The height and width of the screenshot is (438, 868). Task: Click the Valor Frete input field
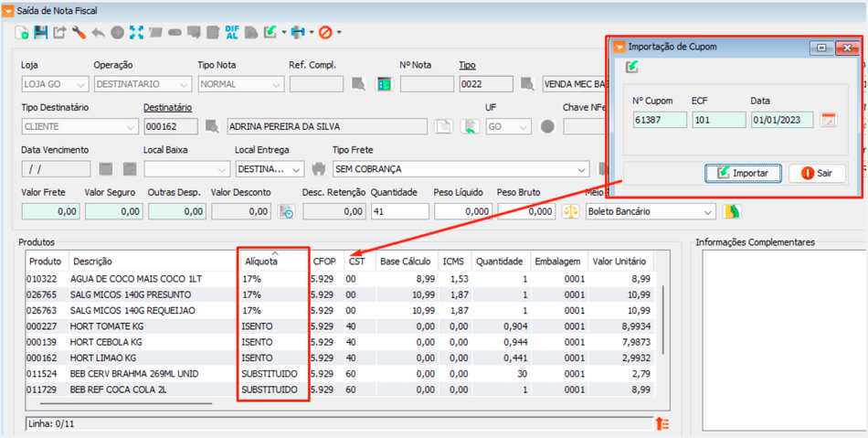click(50, 211)
